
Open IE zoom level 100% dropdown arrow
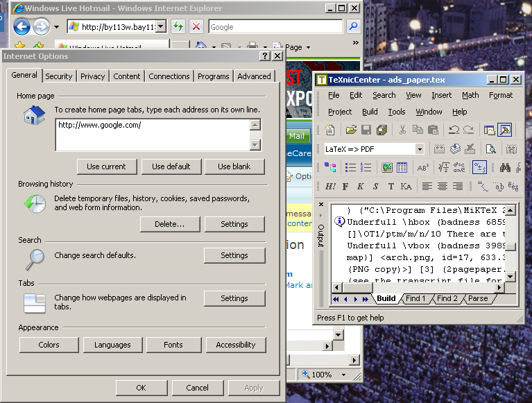click(344, 375)
